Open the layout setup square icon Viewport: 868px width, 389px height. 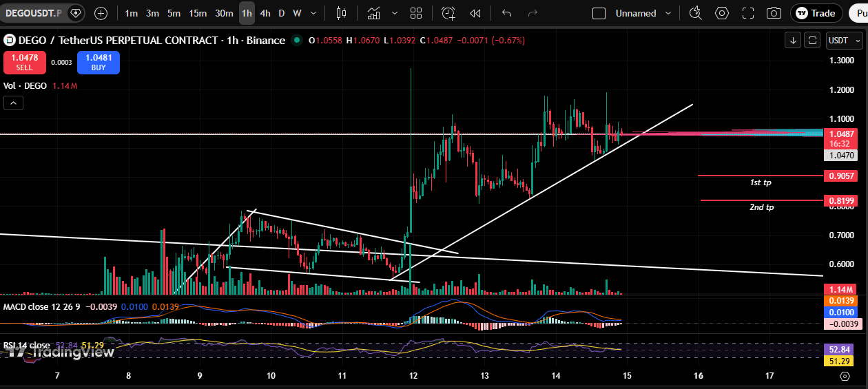point(599,13)
